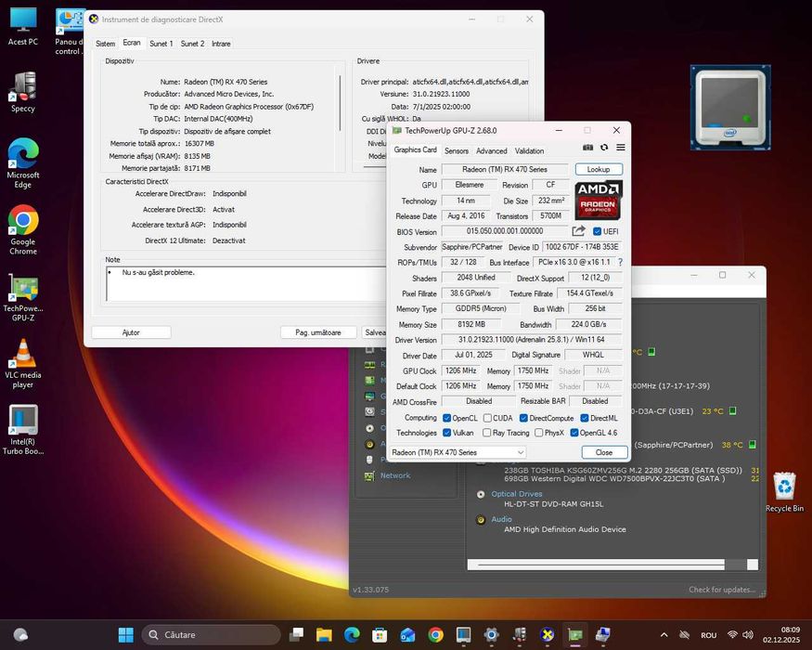Click the Network icon in Speccy sidebar
The image size is (812, 650).
coord(369,475)
